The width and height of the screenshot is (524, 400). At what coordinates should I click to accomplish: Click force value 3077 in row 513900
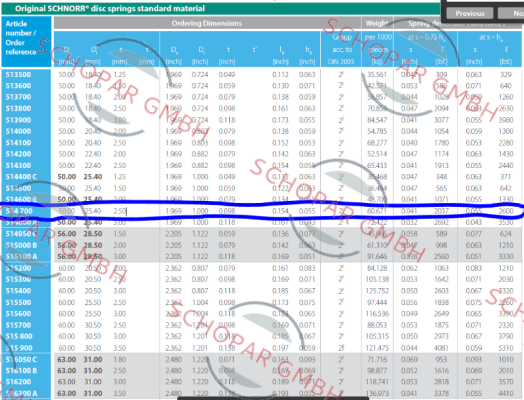click(x=441, y=120)
